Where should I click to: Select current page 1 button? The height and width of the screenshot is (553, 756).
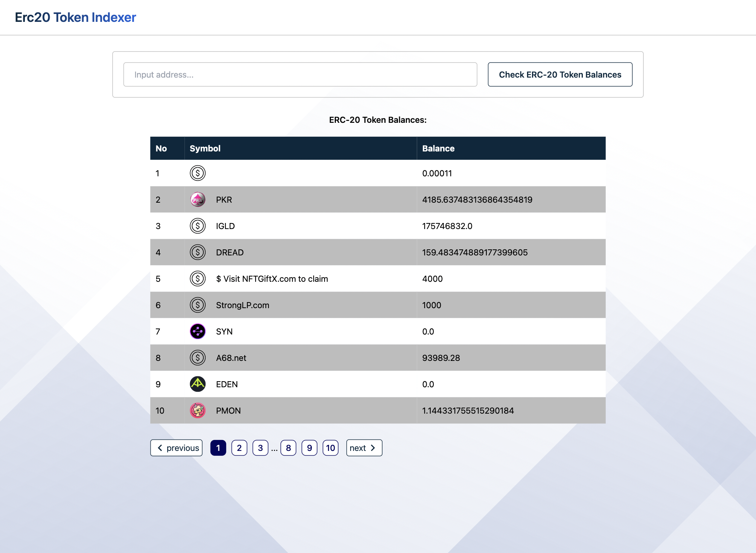coord(218,448)
